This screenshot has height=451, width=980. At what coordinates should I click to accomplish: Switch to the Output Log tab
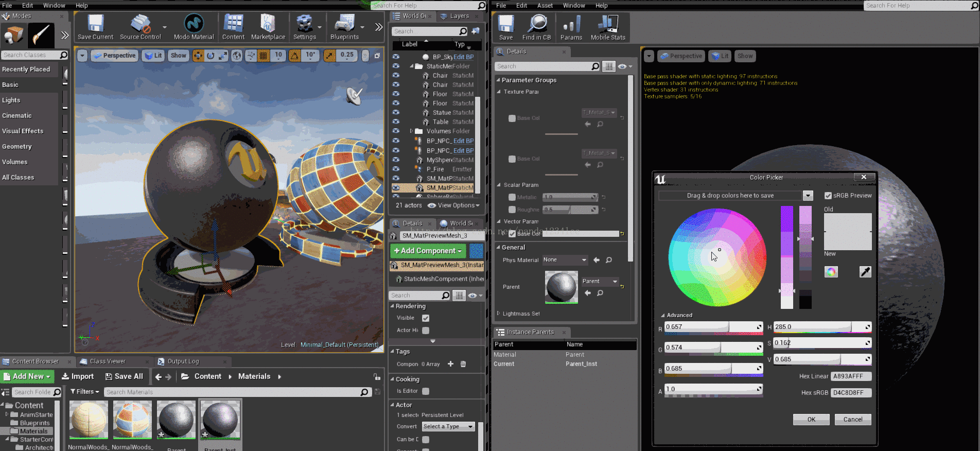183,361
